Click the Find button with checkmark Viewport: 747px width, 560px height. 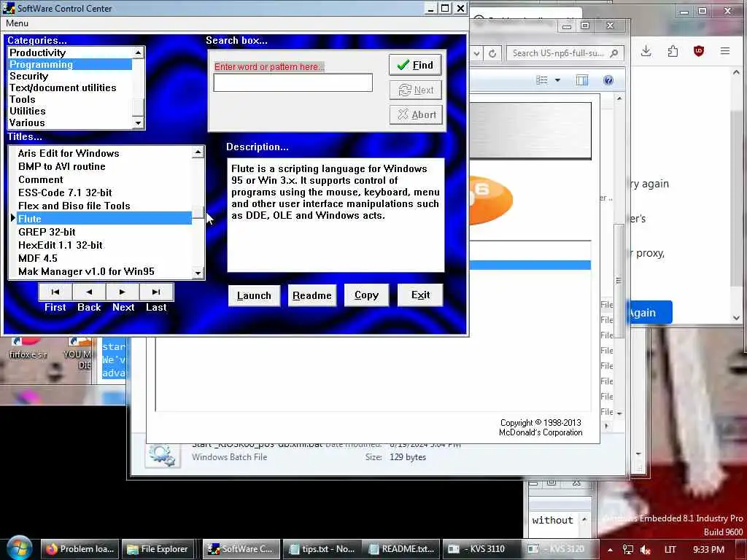pos(415,65)
